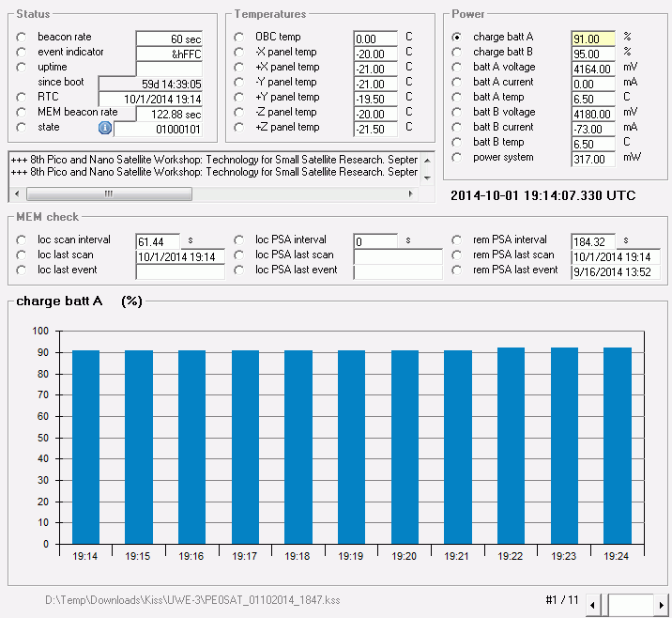Select the event indicator radio button
Image resolution: width=672 pixels, height=618 pixels.
[21, 53]
